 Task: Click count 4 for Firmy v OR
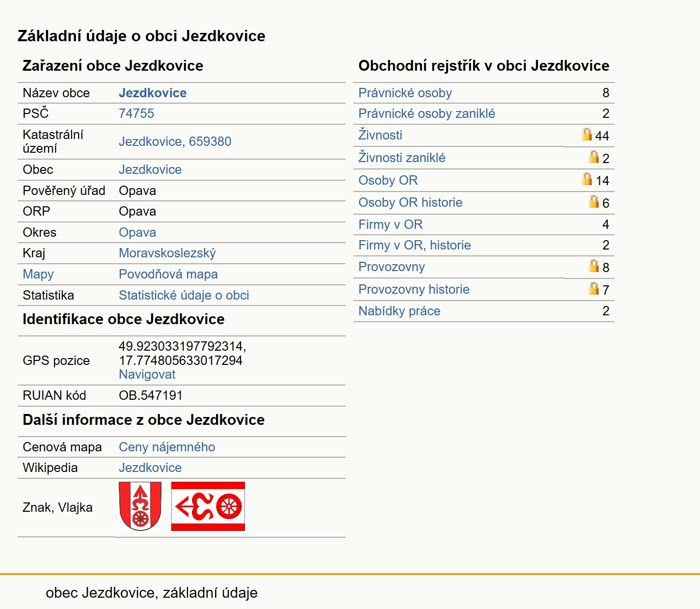point(606,224)
